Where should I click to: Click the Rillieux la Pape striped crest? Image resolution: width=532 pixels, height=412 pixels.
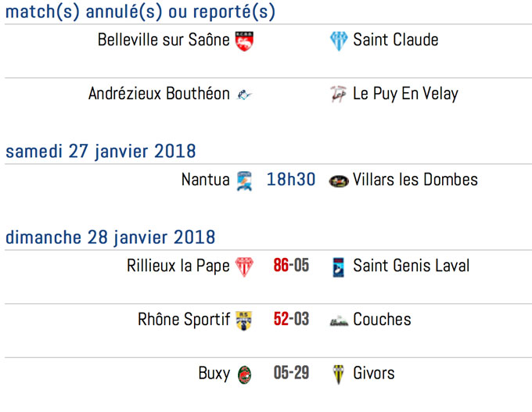point(244,267)
